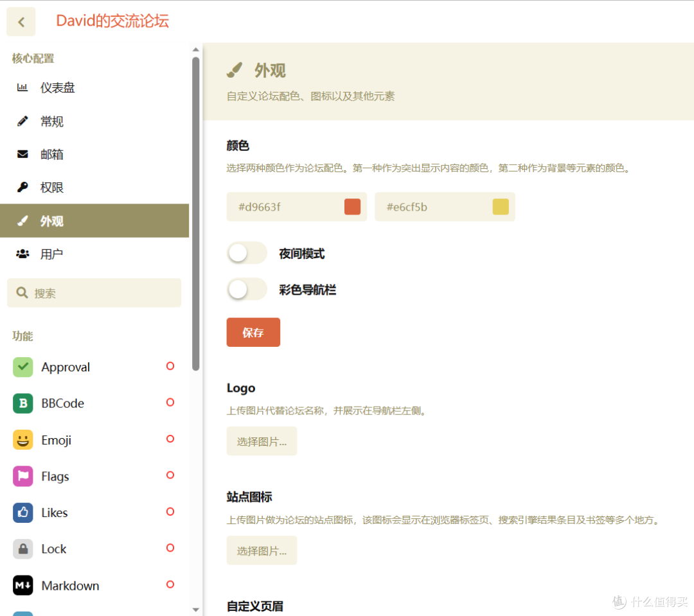The image size is (694, 616).
Task: Open the orange primary color swatch
Action: [352, 207]
